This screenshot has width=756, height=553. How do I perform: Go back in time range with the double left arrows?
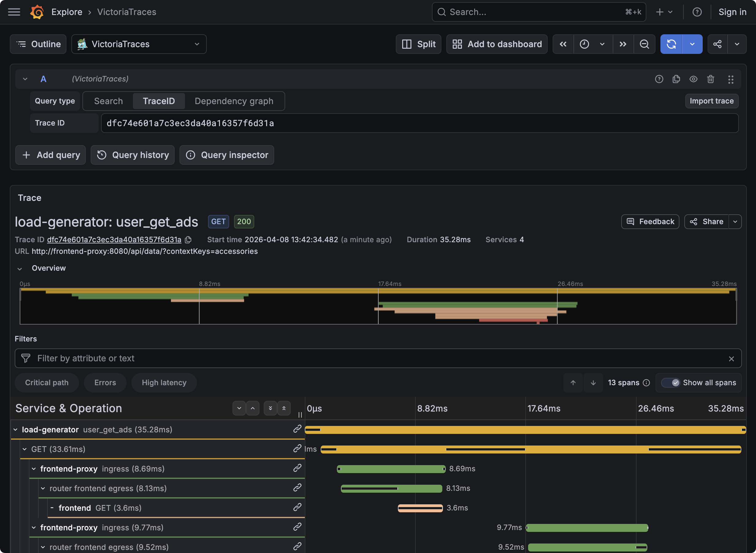563,44
